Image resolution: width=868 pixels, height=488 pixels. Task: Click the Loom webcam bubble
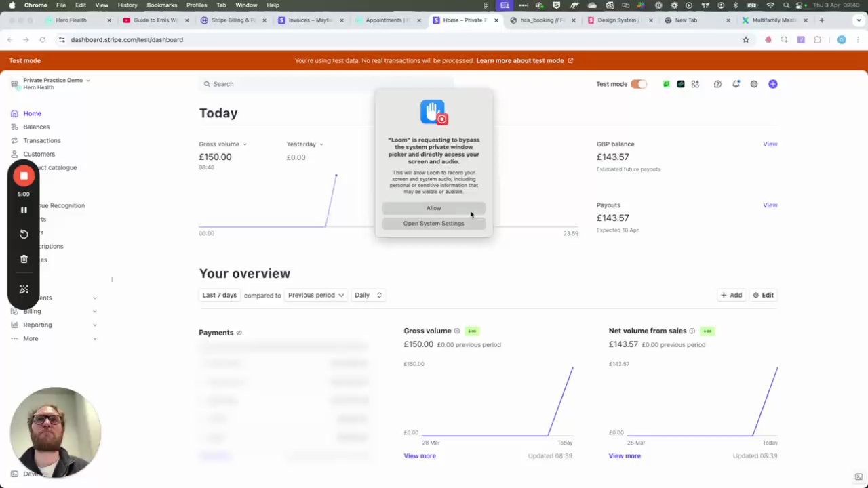pos(55,432)
